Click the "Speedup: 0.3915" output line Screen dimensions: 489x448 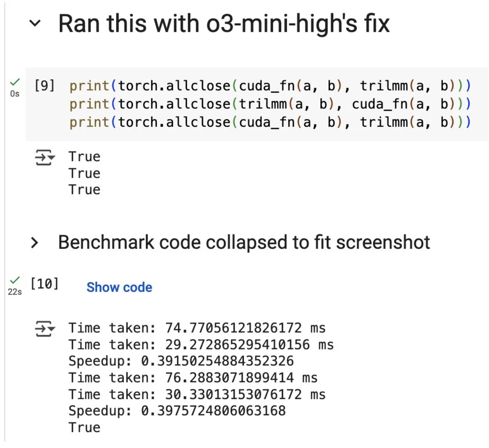tap(181, 361)
